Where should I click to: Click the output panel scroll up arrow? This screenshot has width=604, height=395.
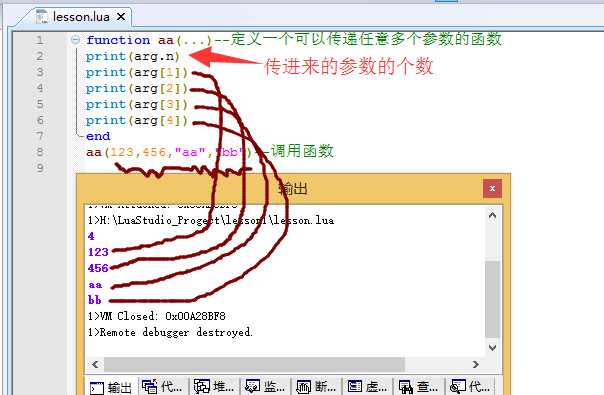tap(492, 215)
